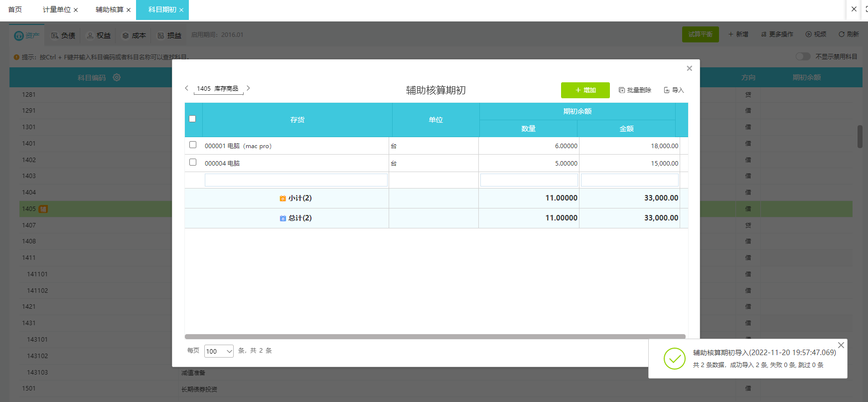
Task: Check the 000001 电脑 (mac pro) row
Action: pos(193,145)
